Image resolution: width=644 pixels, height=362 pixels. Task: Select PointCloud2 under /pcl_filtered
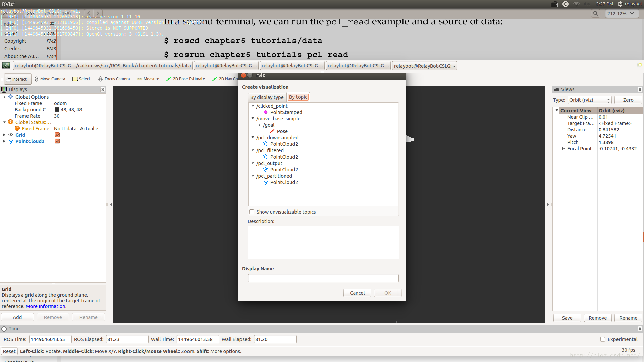coord(284,157)
